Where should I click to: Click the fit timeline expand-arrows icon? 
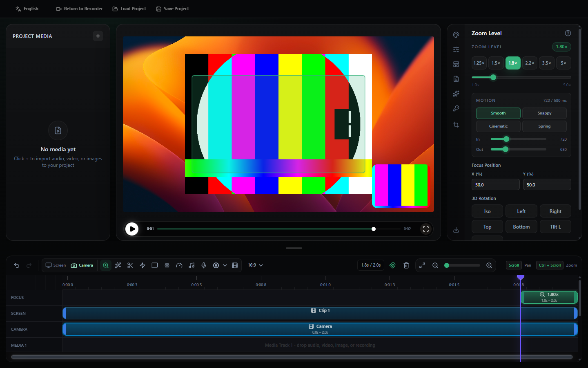pyautogui.click(x=422, y=265)
